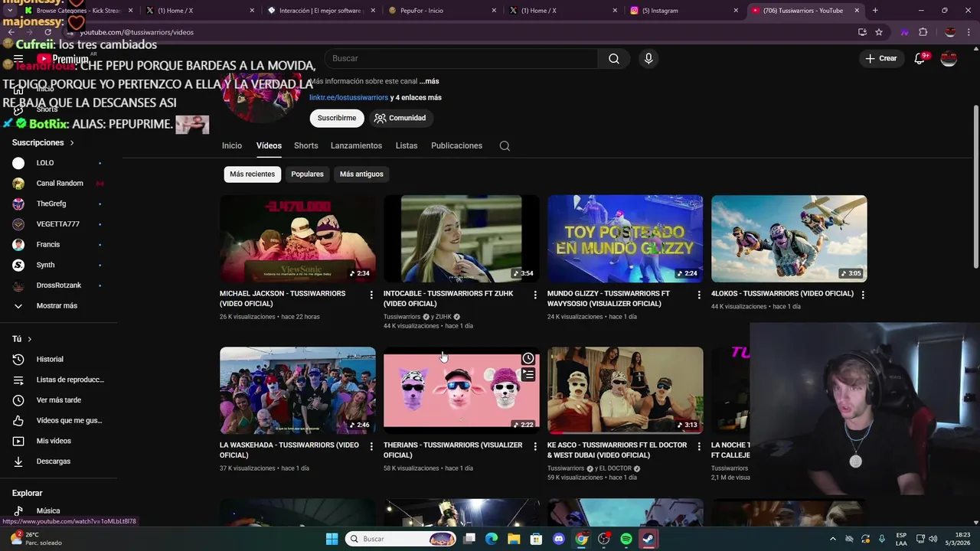Image resolution: width=980 pixels, height=551 pixels.
Task: Select Populares filter chip
Action: pos(307,174)
